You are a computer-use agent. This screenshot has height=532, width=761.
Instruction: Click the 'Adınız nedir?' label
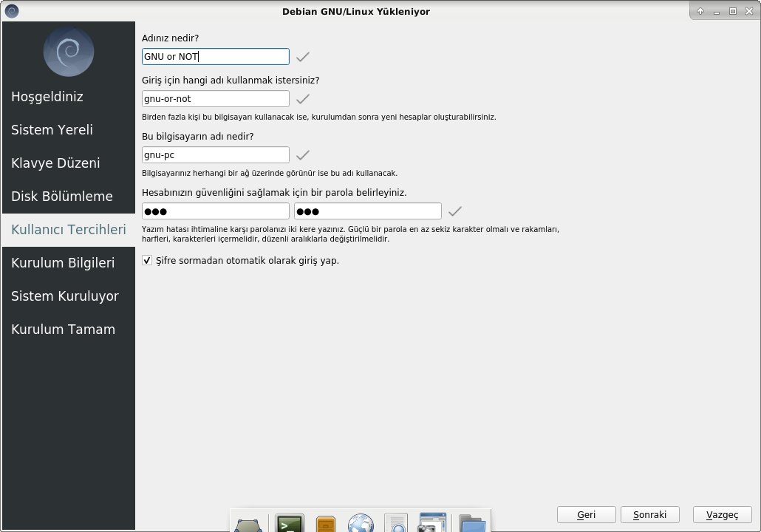point(171,38)
